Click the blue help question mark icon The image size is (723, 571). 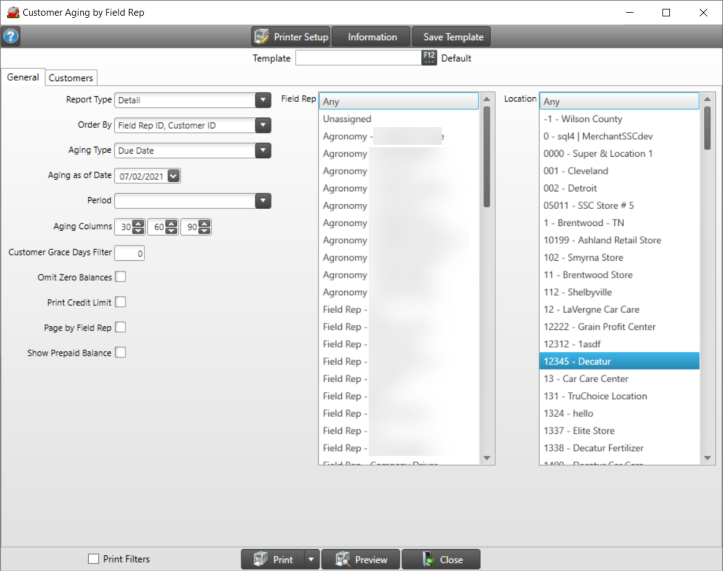tap(11, 37)
